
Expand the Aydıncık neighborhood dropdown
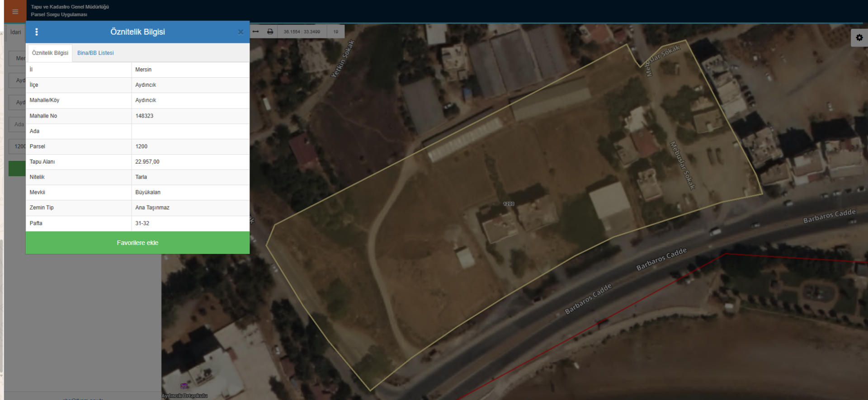[x=17, y=103]
